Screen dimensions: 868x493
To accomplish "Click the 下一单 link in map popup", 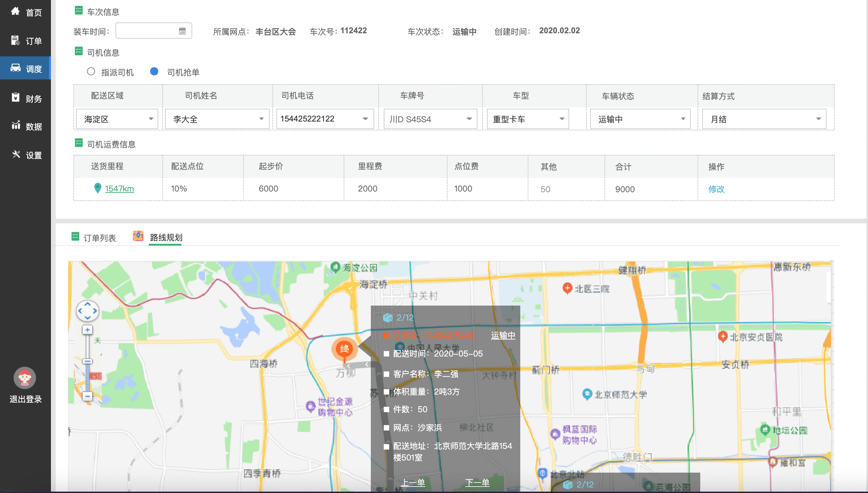I will pyautogui.click(x=477, y=482).
